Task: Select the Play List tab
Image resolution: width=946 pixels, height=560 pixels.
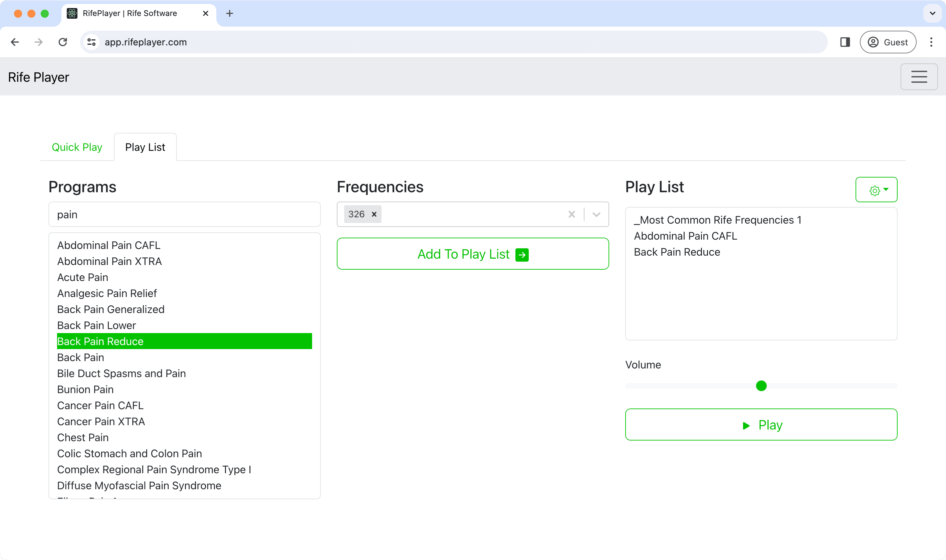Action: 145,147
